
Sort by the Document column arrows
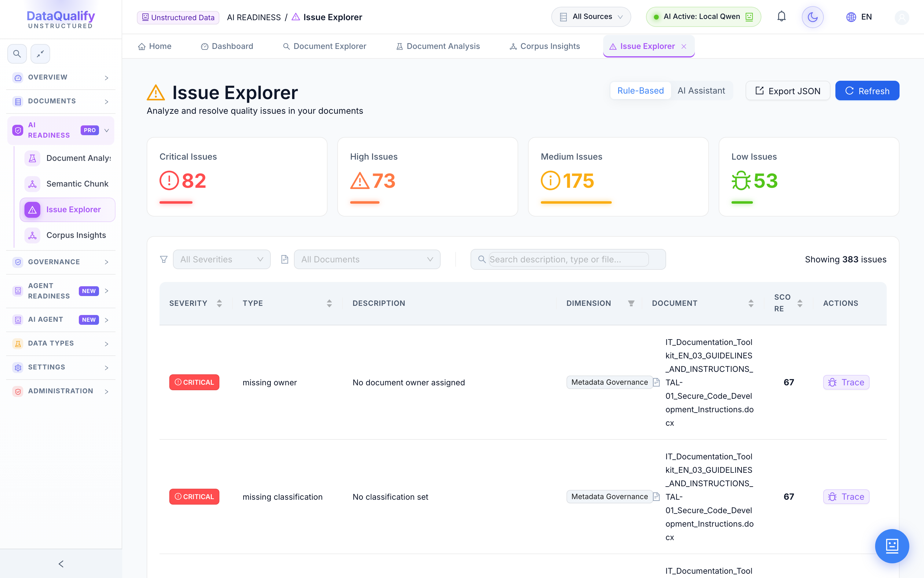pyautogui.click(x=751, y=303)
